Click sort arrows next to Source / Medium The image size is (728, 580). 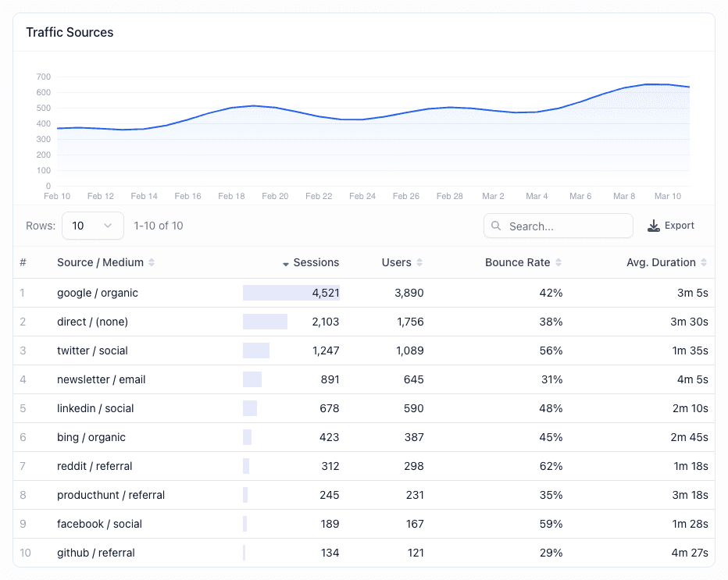click(x=152, y=263)
